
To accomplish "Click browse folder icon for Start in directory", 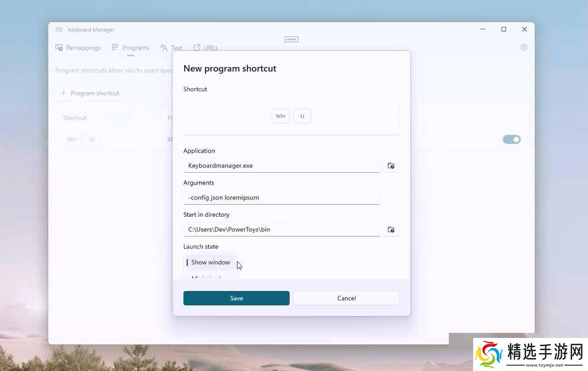I will click(x=391, y=230).
